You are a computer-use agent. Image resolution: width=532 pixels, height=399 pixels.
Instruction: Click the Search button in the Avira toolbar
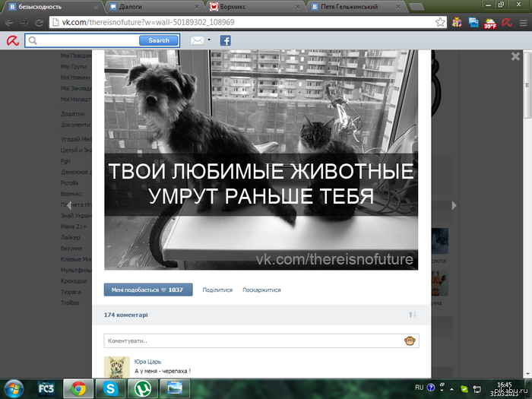point(159,41)
